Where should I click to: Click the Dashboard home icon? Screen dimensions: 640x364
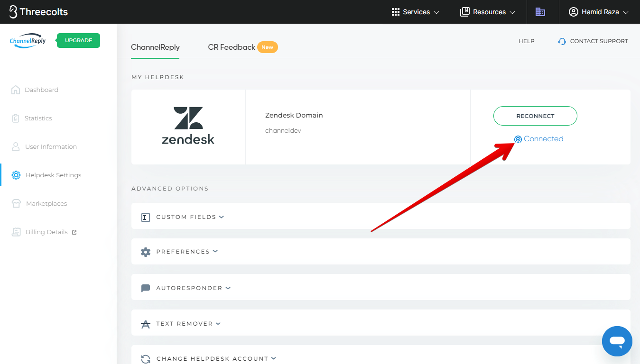click(x=16, y=90)
